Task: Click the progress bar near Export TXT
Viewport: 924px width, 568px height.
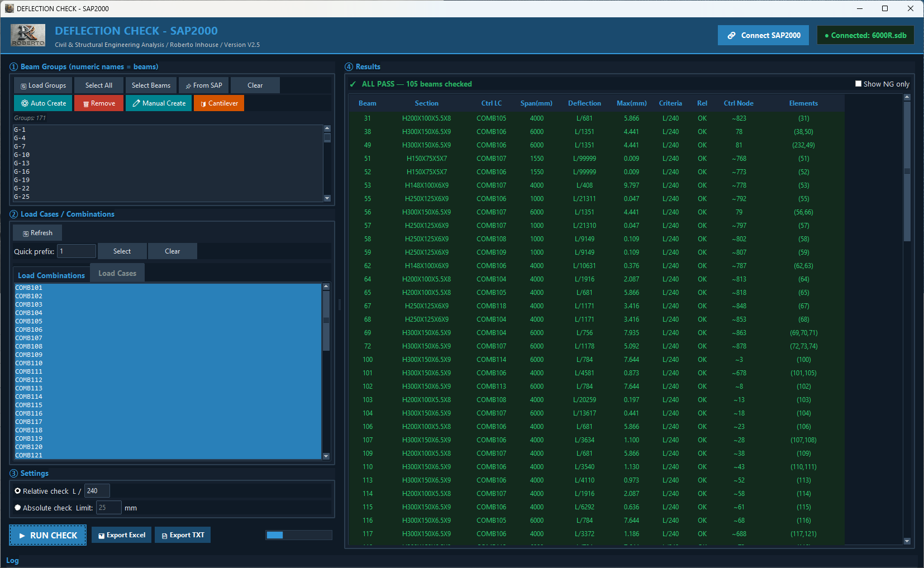Action: (299, 535)
